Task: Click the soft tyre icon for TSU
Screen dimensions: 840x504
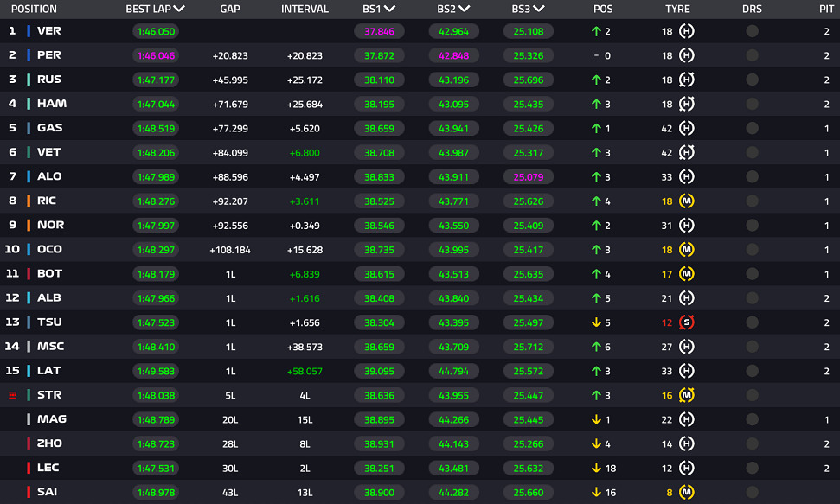Action: tap(686, 322)
